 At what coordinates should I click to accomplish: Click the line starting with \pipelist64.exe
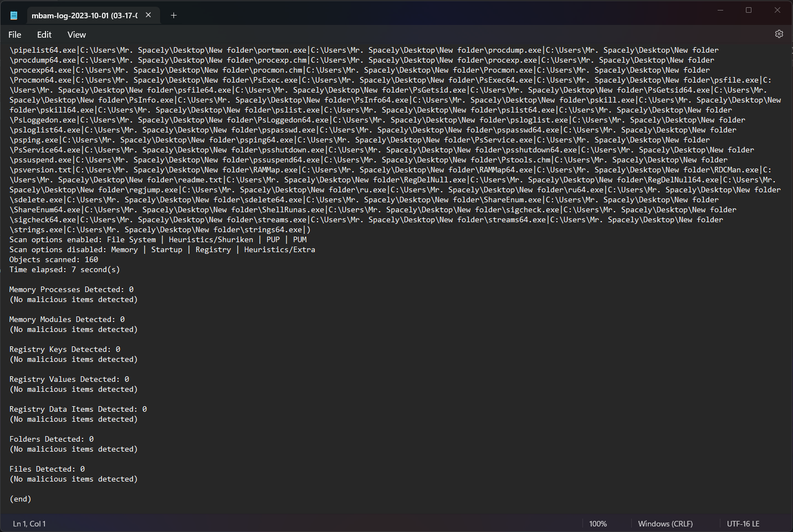tap(364, 50)
